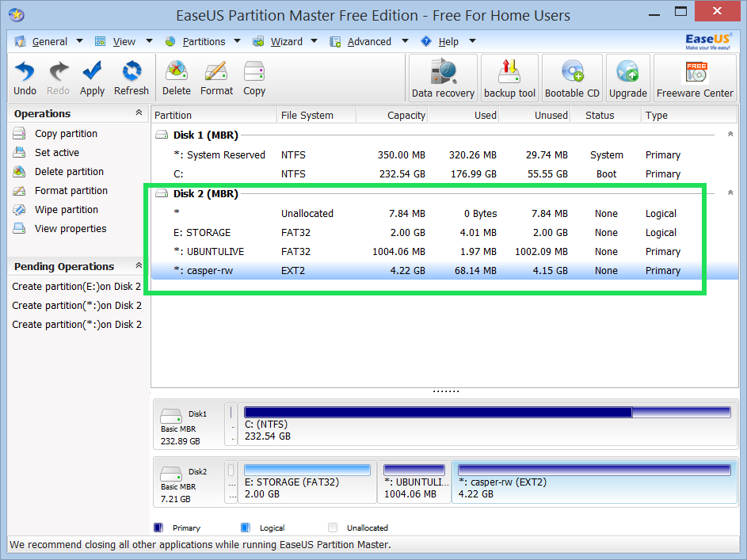The height and width of the screenshot is (560, 747).
Task: Sort by the Status column header
Action: click(606, 115)
